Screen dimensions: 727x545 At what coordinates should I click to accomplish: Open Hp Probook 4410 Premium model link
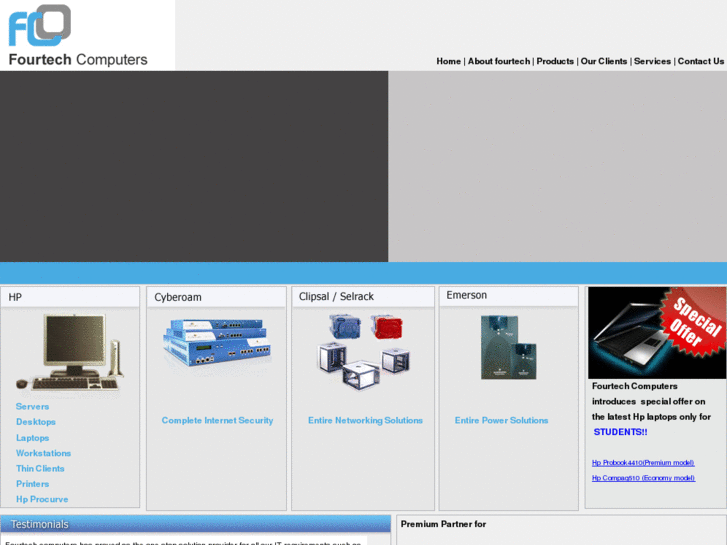coord(643,462)
